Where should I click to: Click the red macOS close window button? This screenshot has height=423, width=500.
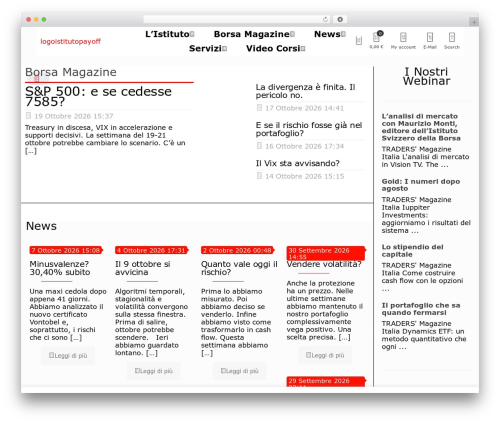pos(29,19)
